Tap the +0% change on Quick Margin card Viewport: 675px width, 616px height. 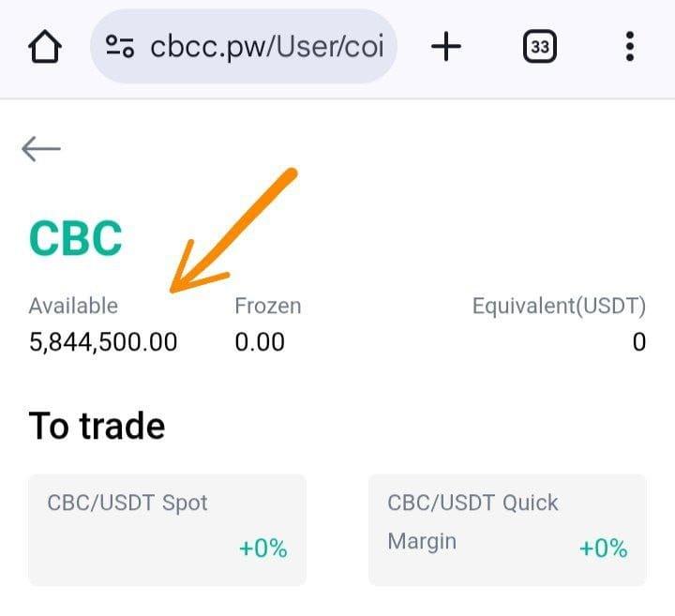click(x=603, y=548)
